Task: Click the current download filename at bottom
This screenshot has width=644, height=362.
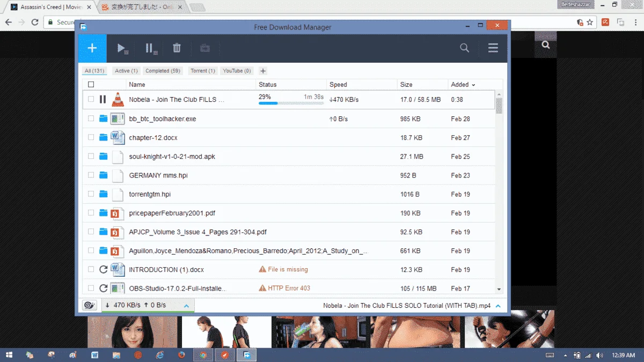Action: tap(407, 306)
